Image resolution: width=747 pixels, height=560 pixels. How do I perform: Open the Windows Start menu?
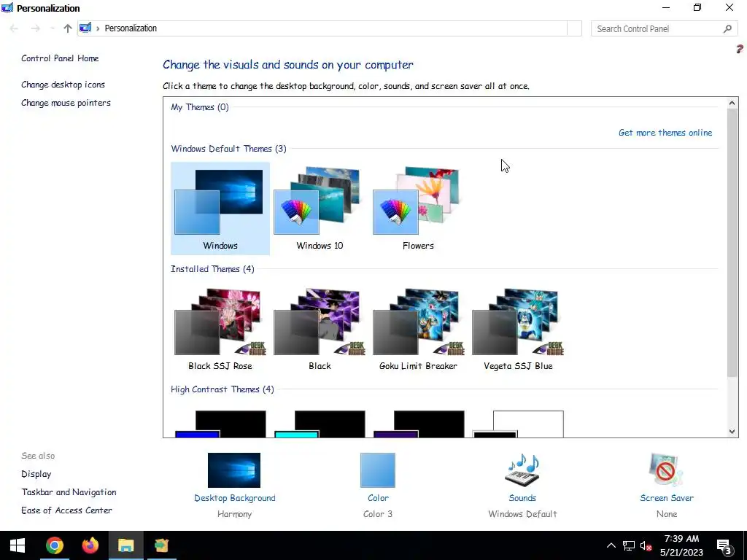point(18,545)
